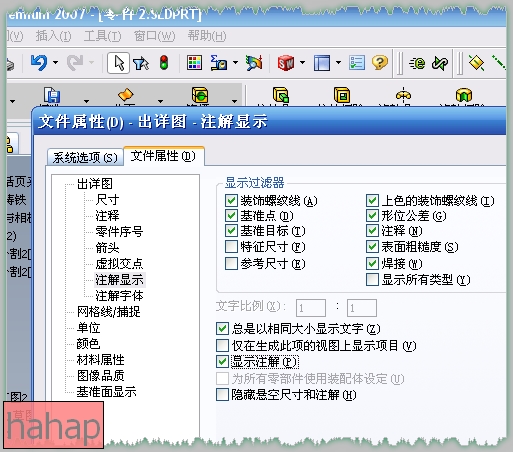This screenshot has width=513, height=452.
Task: Expand dropdown next to save-document feature icon
Action: [x=87, y=101]
